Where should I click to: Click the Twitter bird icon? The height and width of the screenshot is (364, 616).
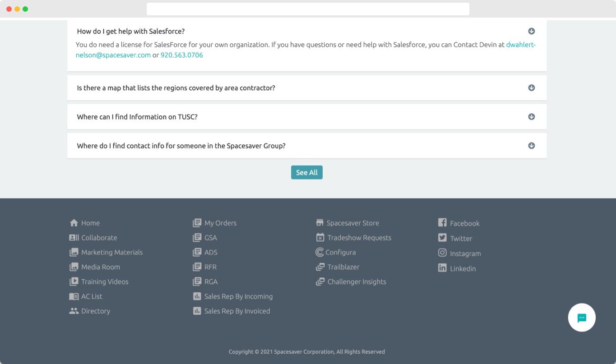[x=443, y=238]
